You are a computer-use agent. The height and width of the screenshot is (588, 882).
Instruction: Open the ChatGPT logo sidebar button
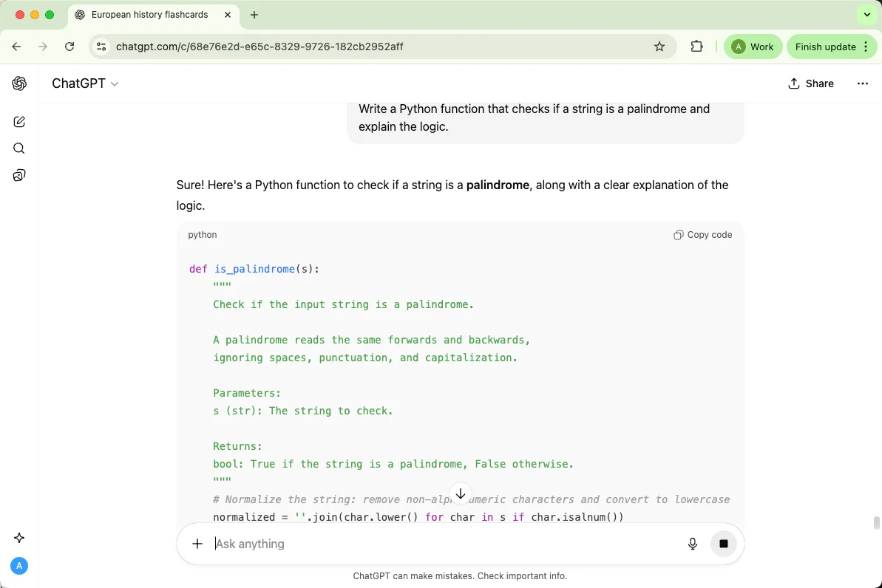click(x=19, y=83)
